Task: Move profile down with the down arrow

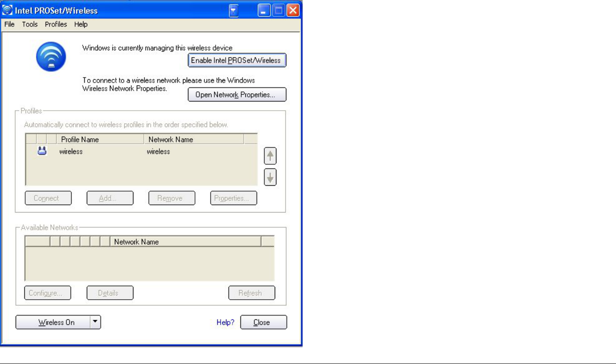Action: coord(270,177)
